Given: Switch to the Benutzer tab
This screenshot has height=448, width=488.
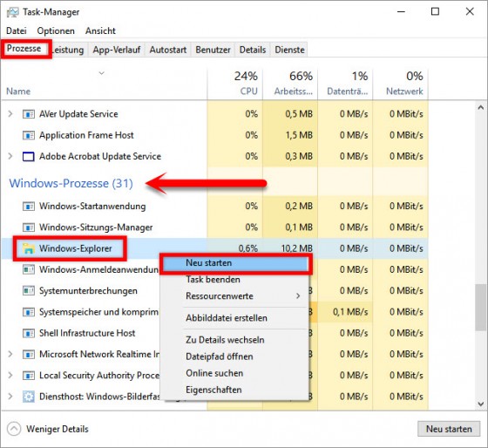Looking at the screenshot, I should pos(213,50).
